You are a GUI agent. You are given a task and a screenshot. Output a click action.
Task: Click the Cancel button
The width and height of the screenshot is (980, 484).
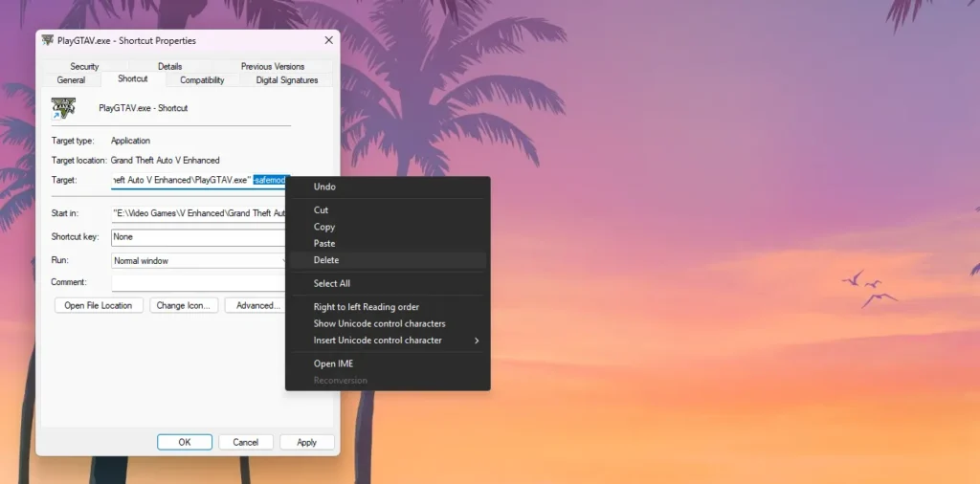click(x=246, y=442)
